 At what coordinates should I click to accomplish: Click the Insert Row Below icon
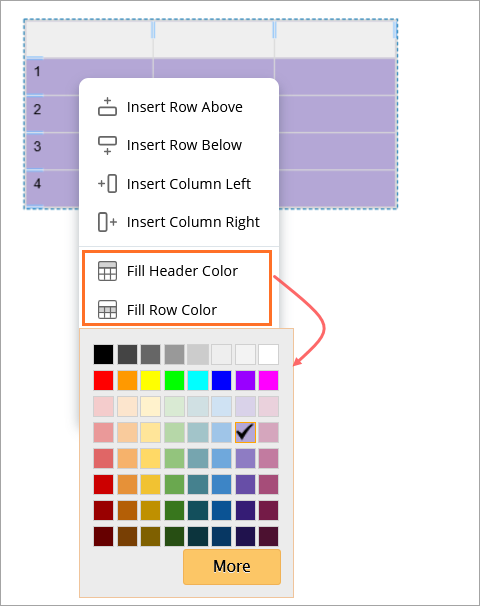coord(107,145)
